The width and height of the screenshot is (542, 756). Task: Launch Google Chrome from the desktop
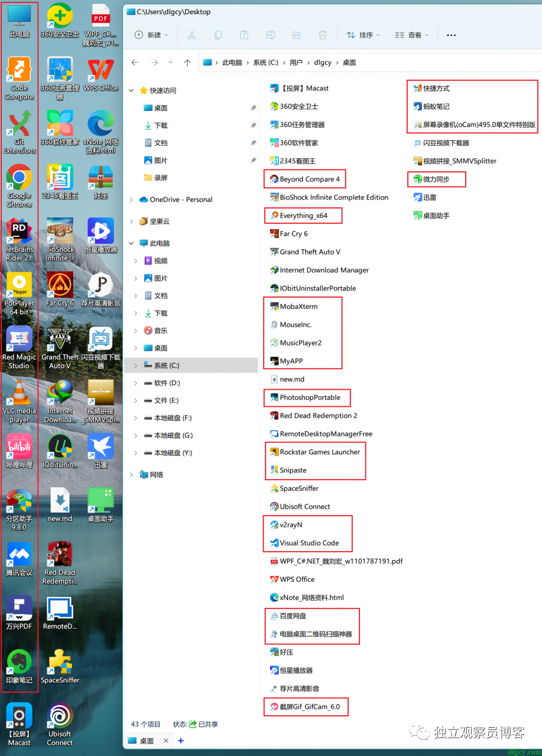[19, 185]
